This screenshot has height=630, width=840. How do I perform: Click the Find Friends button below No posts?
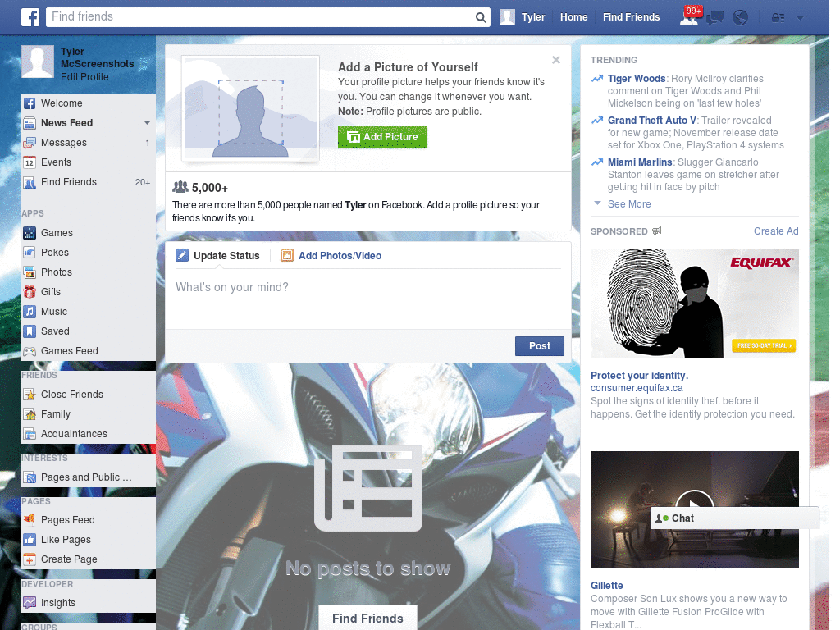[367, 619]
